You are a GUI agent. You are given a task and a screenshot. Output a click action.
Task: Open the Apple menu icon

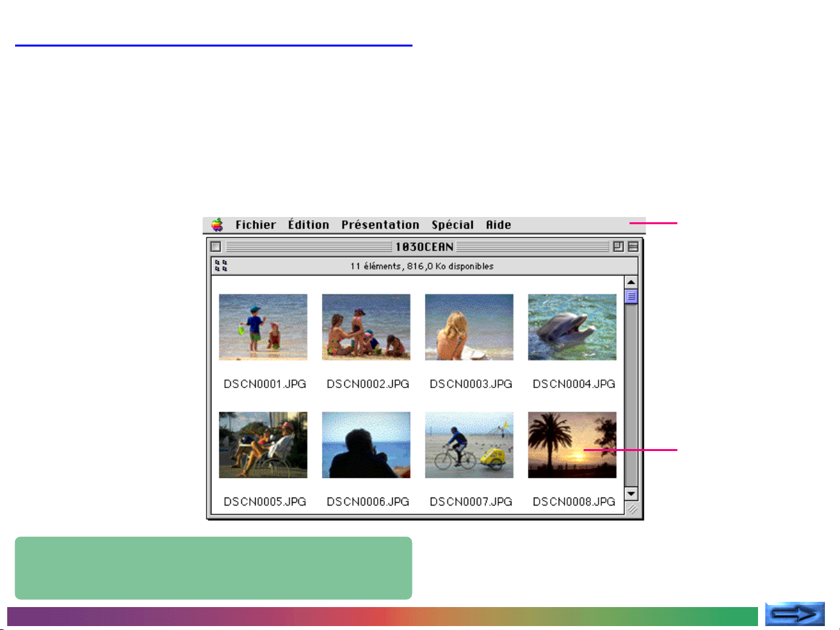click(x=218, y=225)
